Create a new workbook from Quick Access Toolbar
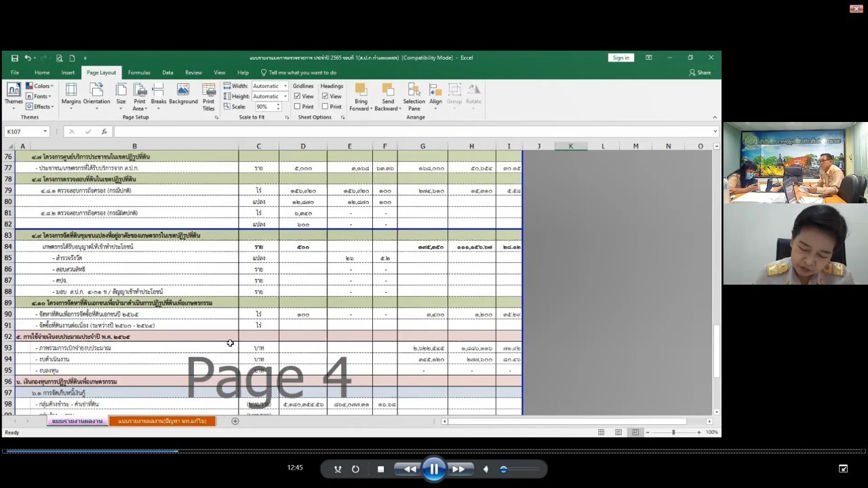The height and width of the screenshot is (488, 868). pos(72,58)
